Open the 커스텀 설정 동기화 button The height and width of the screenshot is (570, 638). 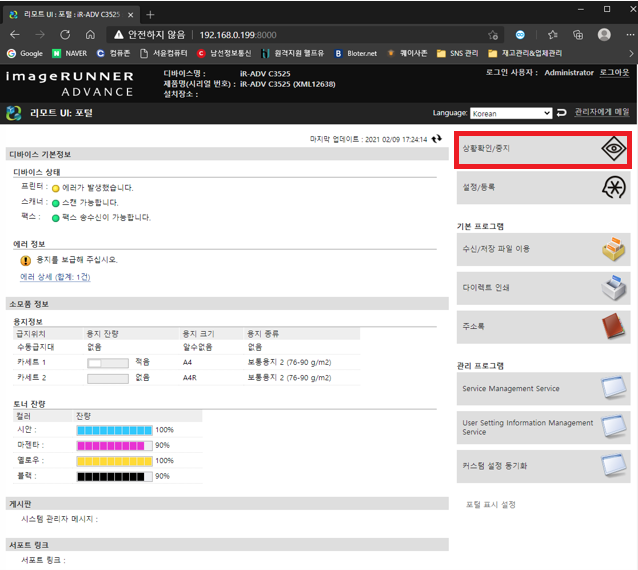click(544, 466)
